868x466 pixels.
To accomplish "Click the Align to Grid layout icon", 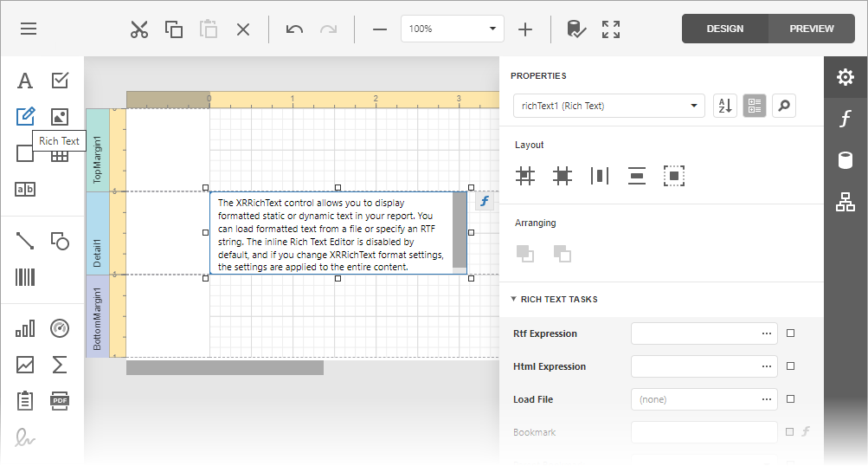I will (525, 176).
